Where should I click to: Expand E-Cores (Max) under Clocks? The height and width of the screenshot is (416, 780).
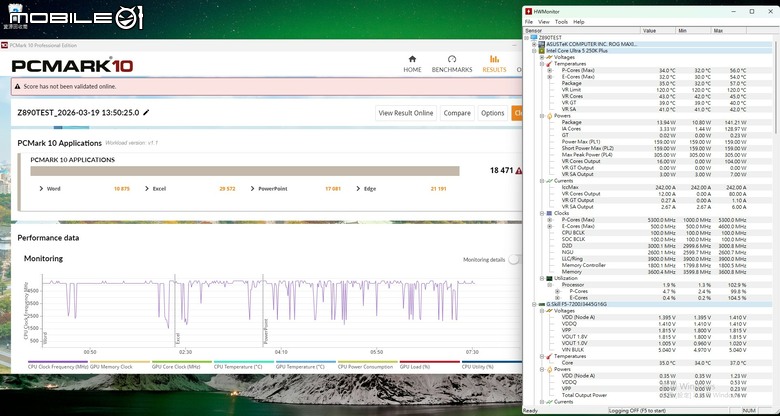click(x=550, y=226)
